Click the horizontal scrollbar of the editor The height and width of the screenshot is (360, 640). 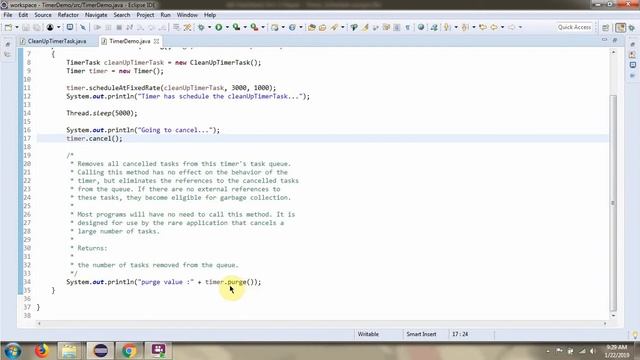pyautogui.click(x=322, y=324)
